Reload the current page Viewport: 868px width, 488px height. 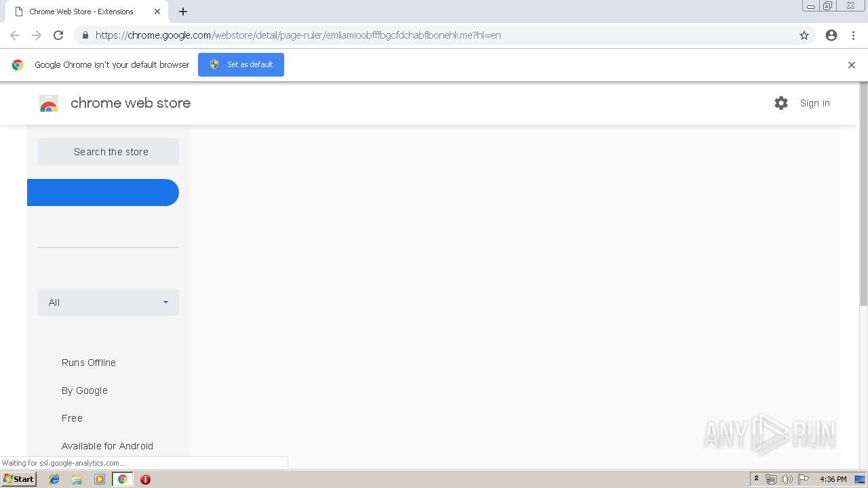58,35
